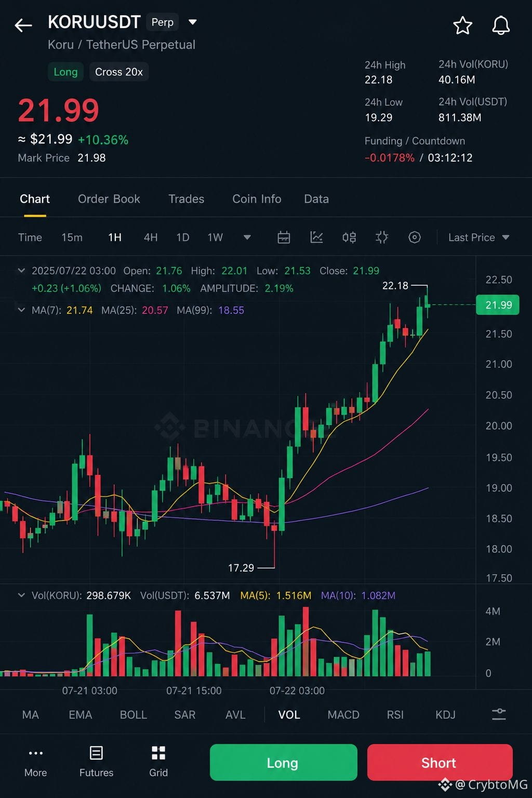Tap the 07-22 03:00 time axis label
The image size is (532, 798).
coord(297,690)
